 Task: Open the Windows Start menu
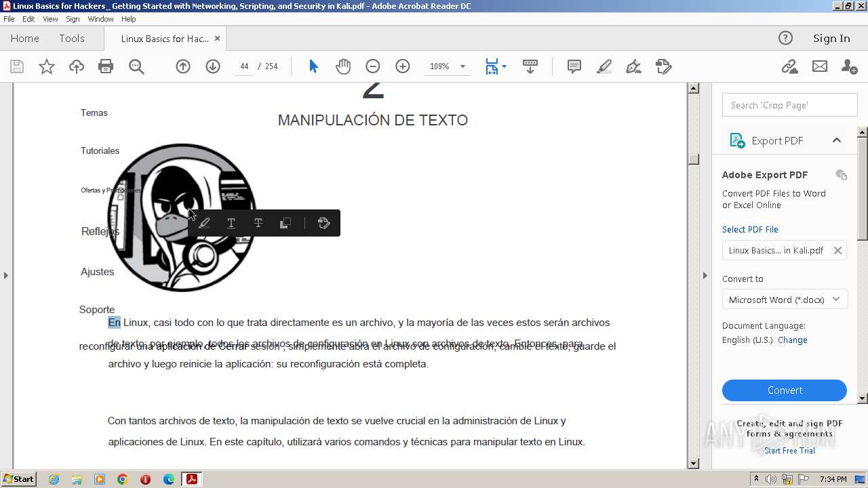pos(18,479)
